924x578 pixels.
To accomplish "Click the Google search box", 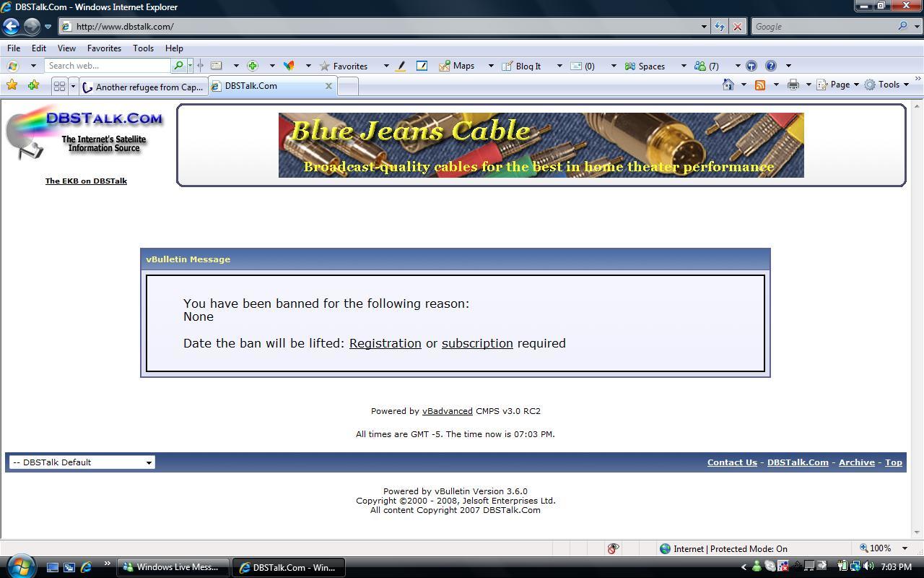I will point(823,27).
